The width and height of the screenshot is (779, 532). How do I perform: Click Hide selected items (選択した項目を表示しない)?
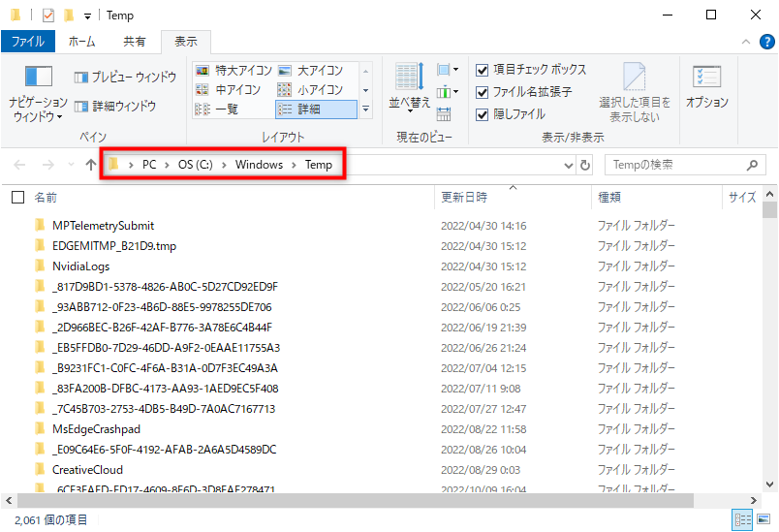(635, 92)
